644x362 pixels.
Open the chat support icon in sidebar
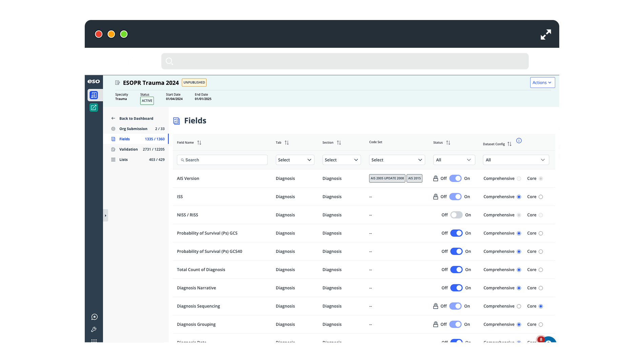click(94, 317)
